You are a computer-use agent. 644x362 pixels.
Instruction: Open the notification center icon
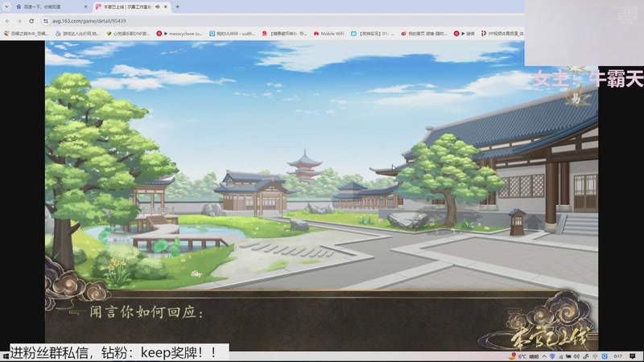633,356
